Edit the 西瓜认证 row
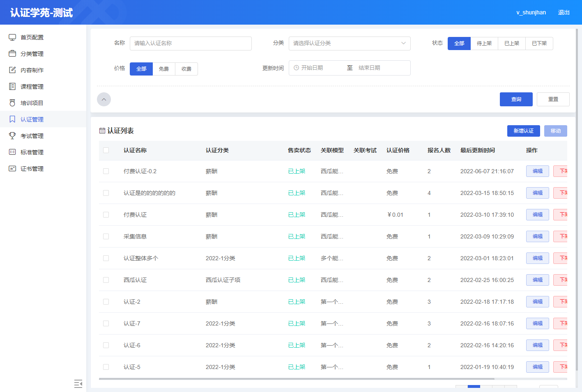Image resolution: width=582 pixels, height=392 pixels. pos(538,280)
